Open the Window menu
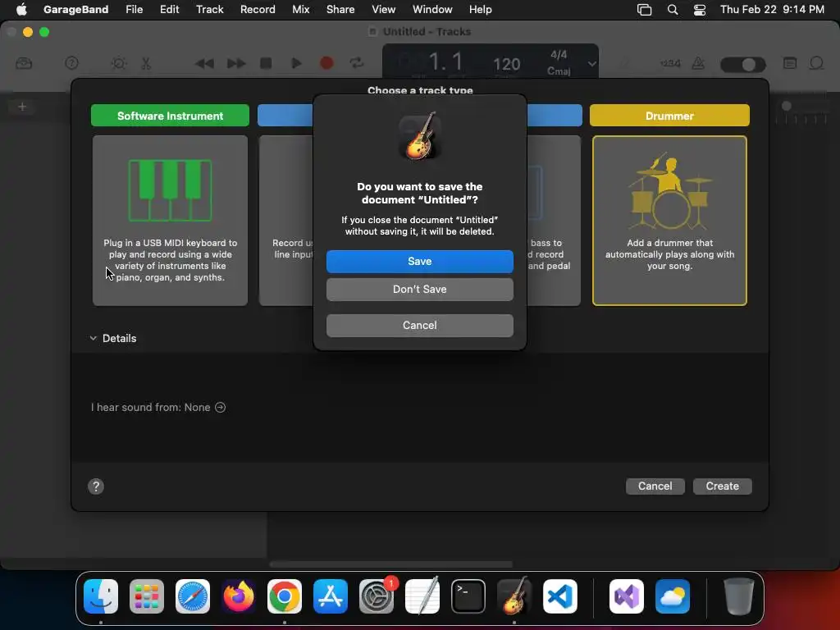 [432, 9]
